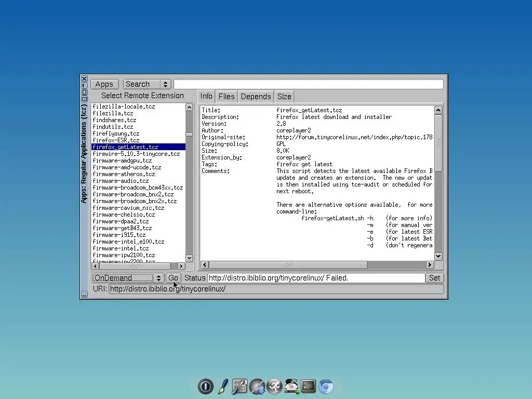
Task: Launch the Apps download icon in the dock
Action: click(x=257, y=387)
